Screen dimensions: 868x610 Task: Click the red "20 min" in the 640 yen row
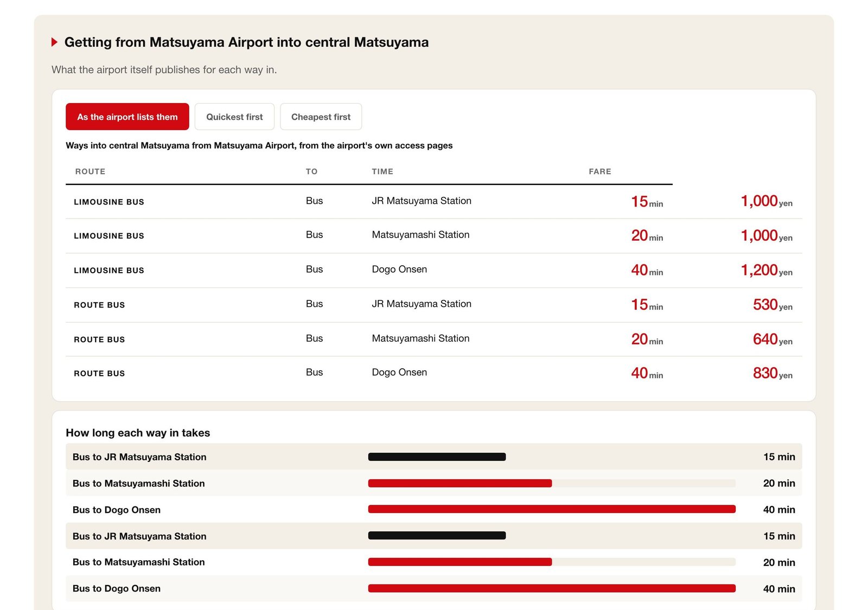647,339
